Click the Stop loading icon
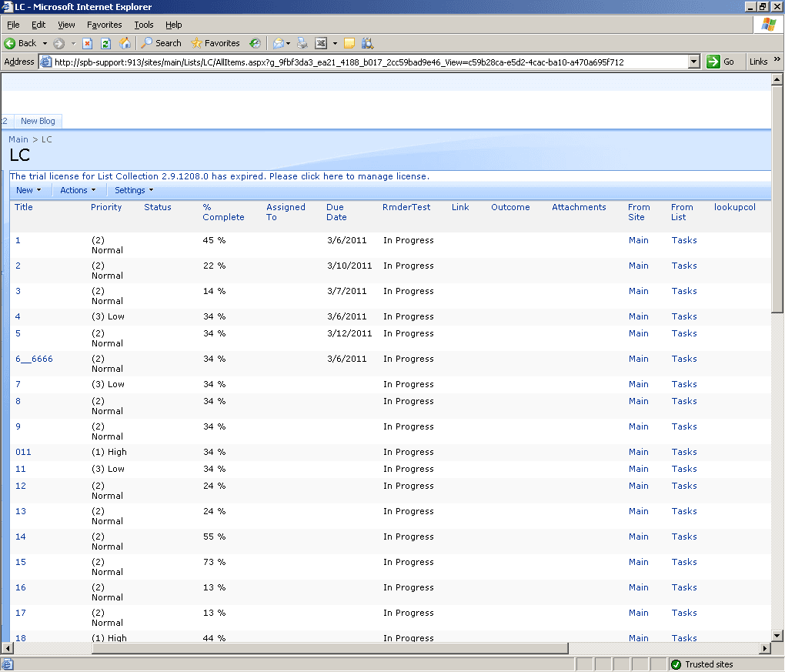Screen dimensions: 785x672 click(87, 44)
